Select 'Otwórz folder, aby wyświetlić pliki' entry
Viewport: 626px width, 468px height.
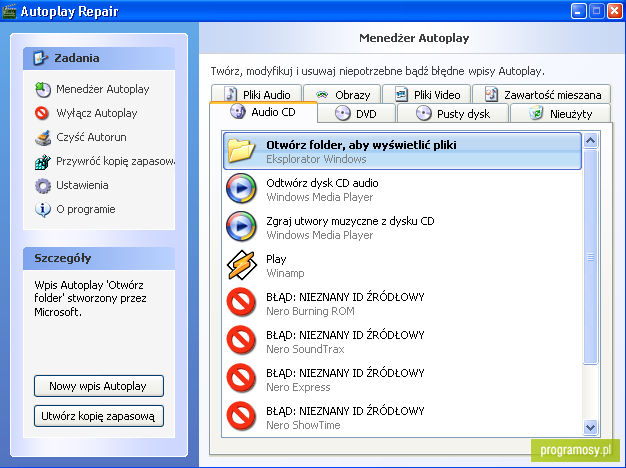coord(402,151)
